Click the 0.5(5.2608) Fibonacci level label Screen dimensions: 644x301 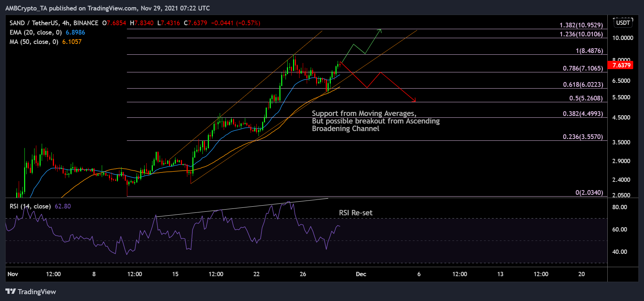(x=586, y=98)
